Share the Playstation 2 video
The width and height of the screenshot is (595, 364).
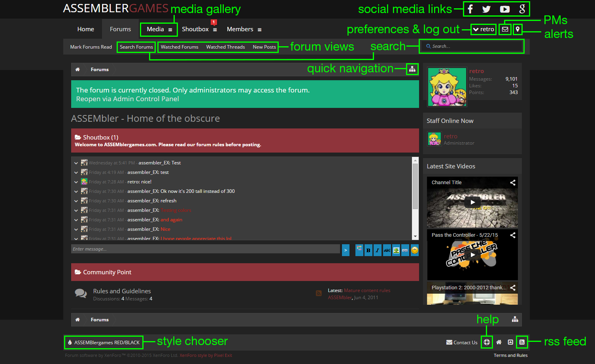click(x=513, y=288)
